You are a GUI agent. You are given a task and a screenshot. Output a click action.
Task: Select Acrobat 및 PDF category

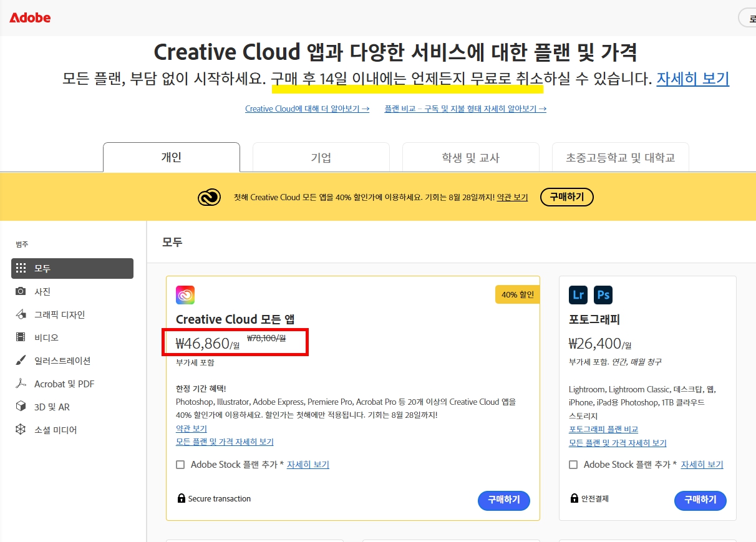(72, 384)
